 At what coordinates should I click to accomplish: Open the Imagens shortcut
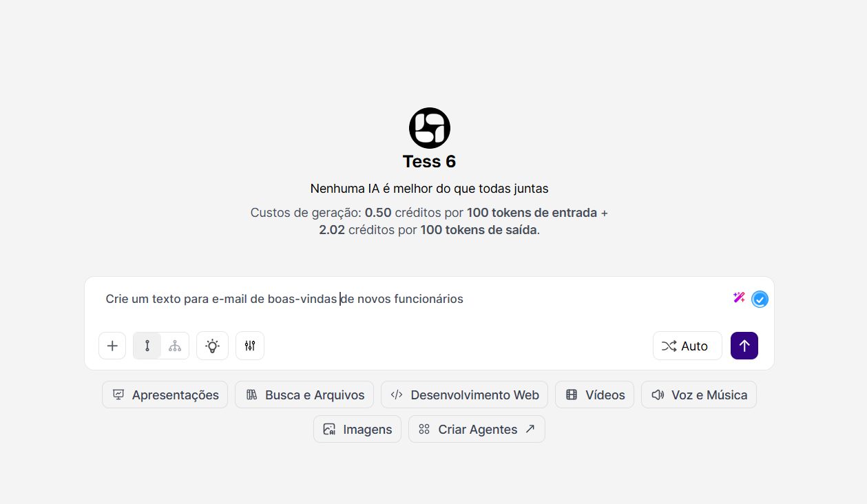pyautogui.click(x=357, y=429)
